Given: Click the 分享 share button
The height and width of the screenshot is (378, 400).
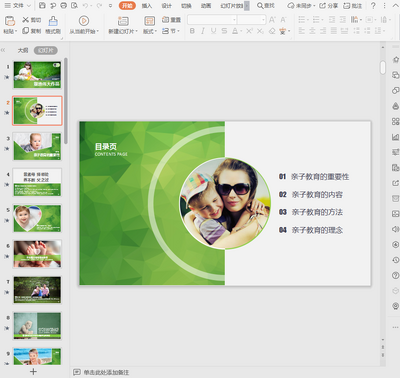Looking at the screenshot, I should [x=329, y=6].
